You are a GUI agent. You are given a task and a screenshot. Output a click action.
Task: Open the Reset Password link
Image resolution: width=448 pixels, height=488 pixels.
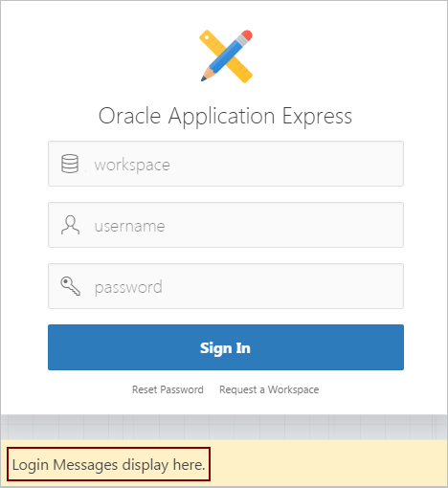coord(168,389)
